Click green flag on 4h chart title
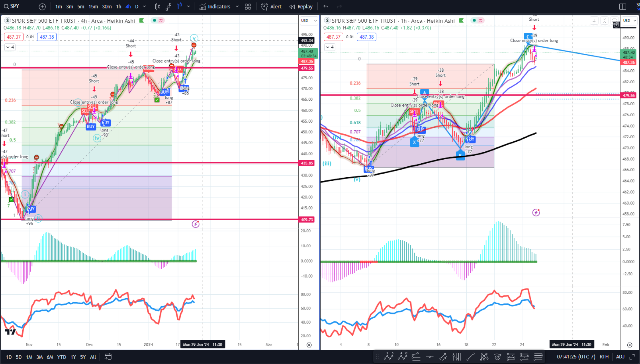This screenshot has width=640, height=364. 142,21
